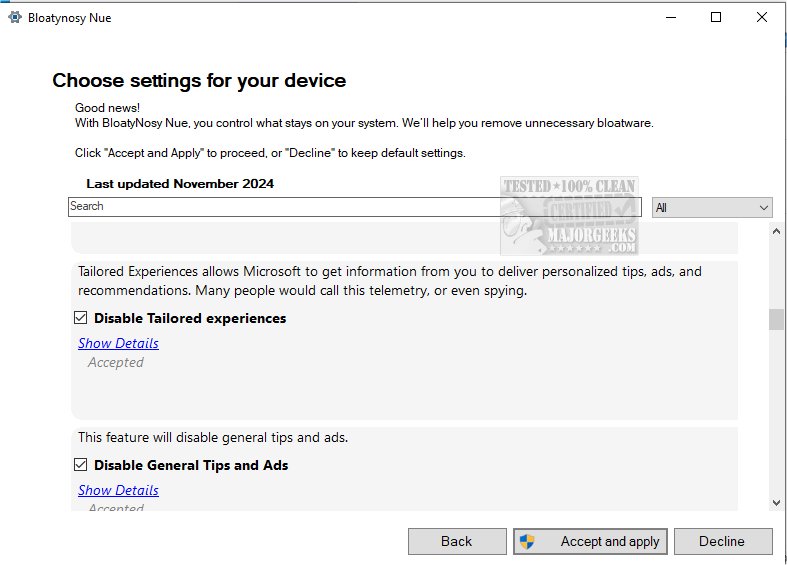Uncheck Disable Tailored experiences

pyautogui.click(x=81, y=318)
